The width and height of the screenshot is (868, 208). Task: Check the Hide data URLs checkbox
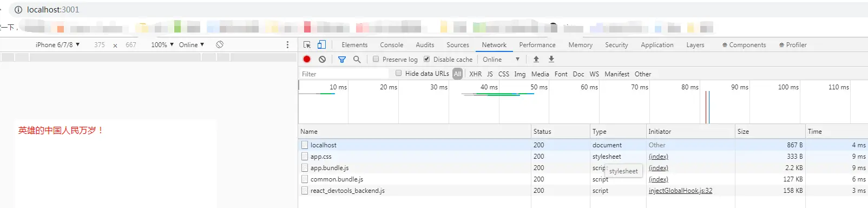pos(399,73)
